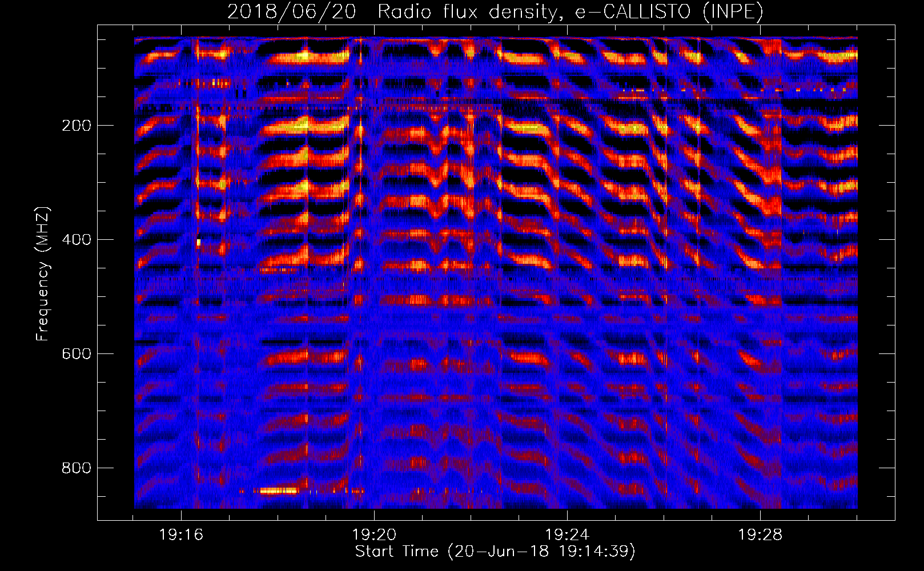Click the 19:28 time tick label
Viewport: 924px width, 571px height.
coord(760,535)
